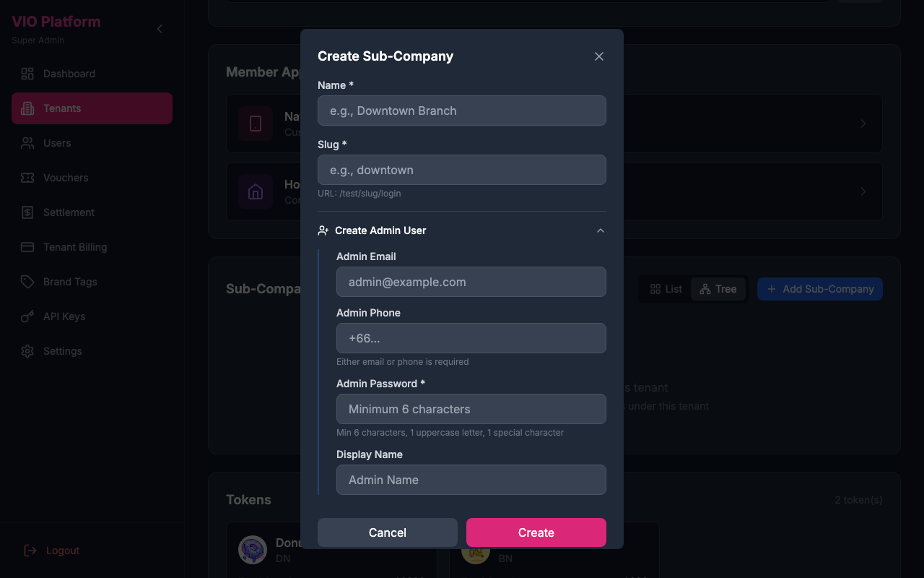Viewport: 924px width, 578px height.
Task: Select the Dashboard icon in the sidebar
Action: click(27, 73)
